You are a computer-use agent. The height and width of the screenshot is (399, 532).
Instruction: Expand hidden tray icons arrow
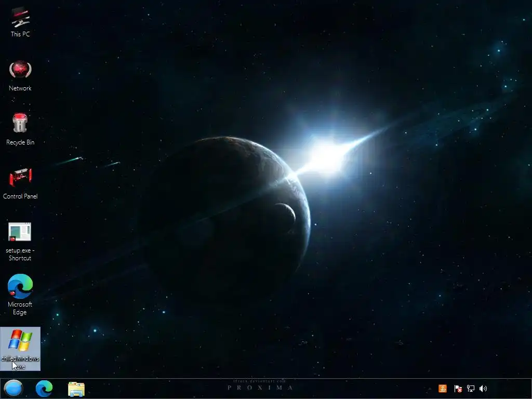(430, 389)
